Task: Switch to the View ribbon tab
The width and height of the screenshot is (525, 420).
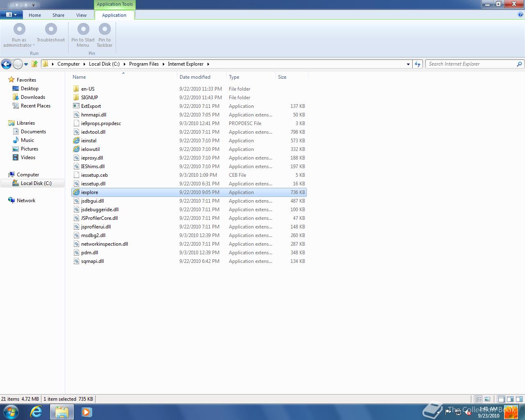Action: click(x=81, y=15)
